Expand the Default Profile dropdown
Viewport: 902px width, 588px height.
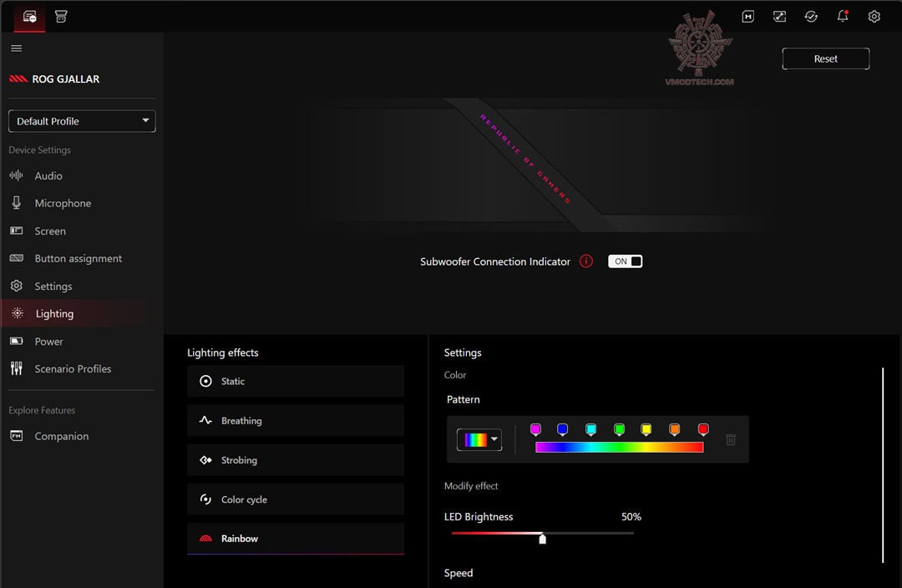coord(82,121)
